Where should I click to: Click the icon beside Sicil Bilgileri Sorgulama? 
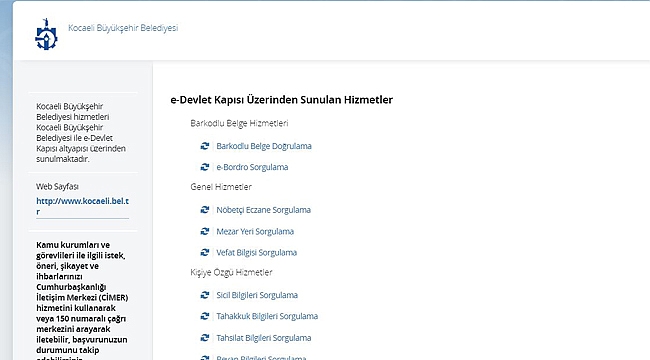(x=205, y=295)
